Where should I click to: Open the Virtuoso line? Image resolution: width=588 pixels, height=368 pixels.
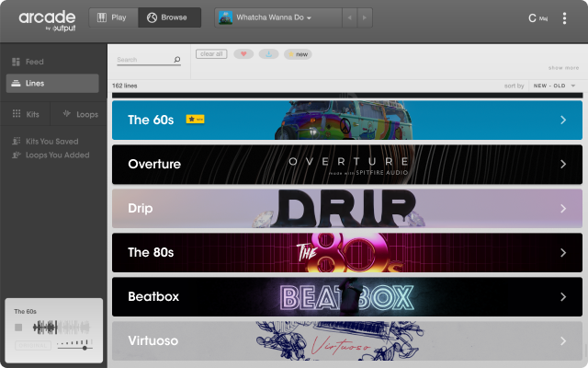(347, 341)
